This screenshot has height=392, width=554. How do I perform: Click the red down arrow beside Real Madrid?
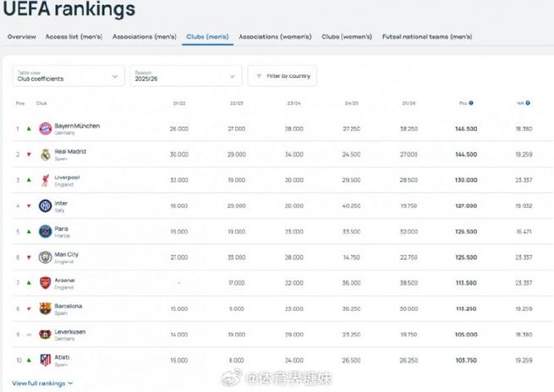coord(29,155)
